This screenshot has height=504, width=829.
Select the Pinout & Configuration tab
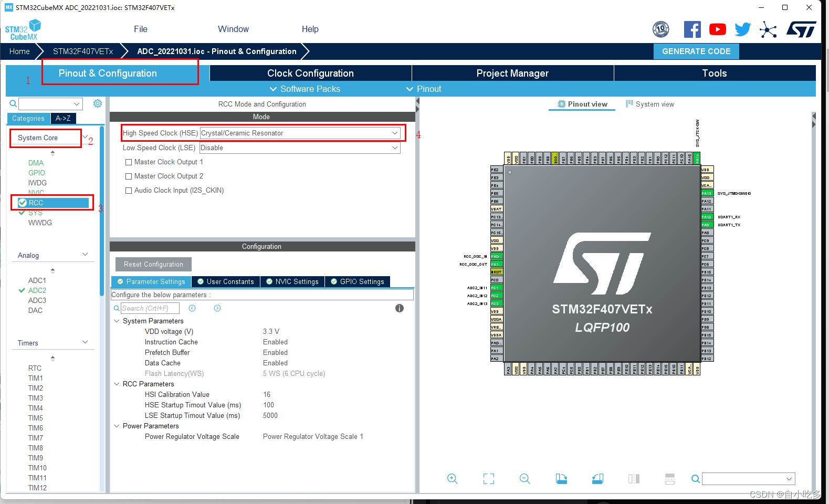pyautogui.click(x=108, y=73)
